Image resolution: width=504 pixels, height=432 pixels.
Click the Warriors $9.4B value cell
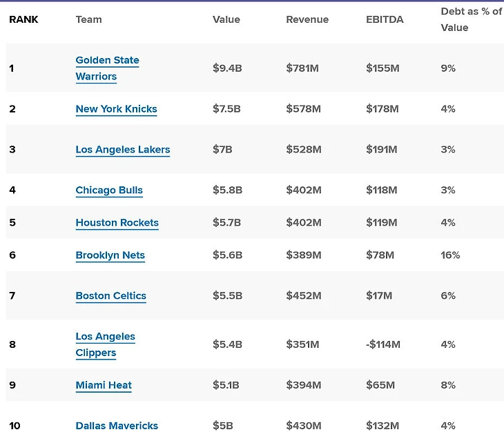[227, 68]
